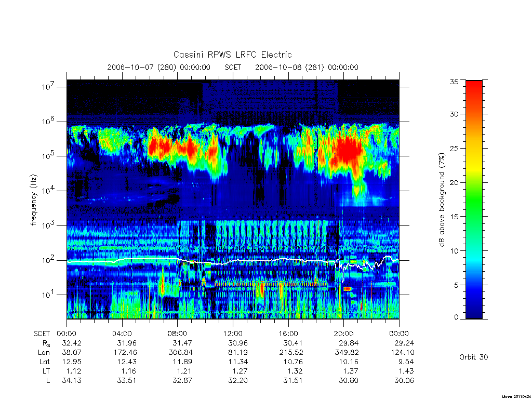Click the 'dB above background (7%)' label
The image size is (532, 399).
tap(442, 200)
